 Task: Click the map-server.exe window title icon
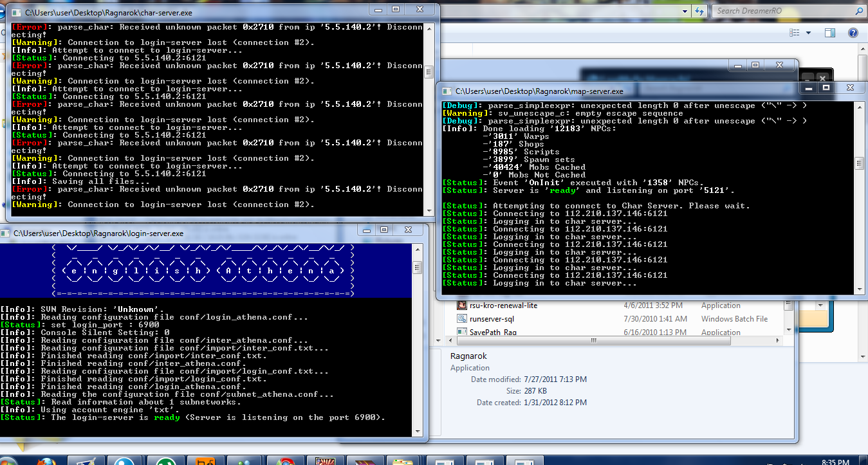pyautogui.click(x=445, y=91)
